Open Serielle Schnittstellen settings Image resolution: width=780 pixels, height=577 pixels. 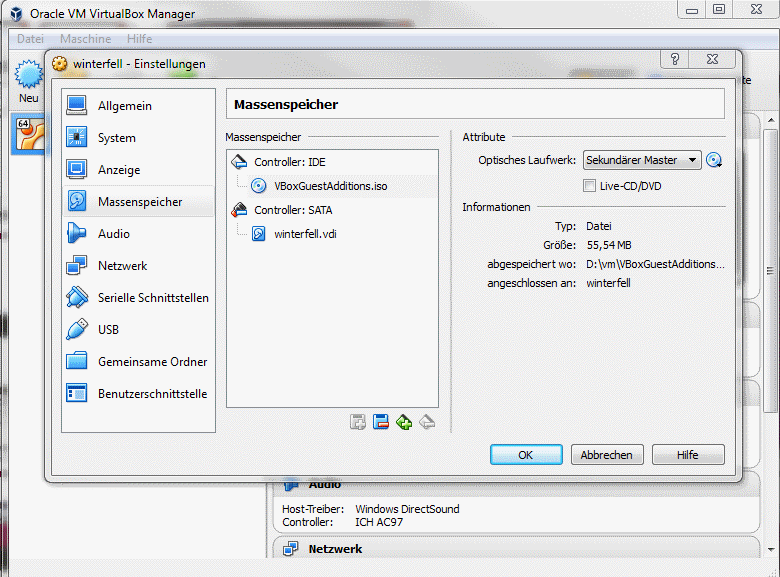(x=138, y=297)
